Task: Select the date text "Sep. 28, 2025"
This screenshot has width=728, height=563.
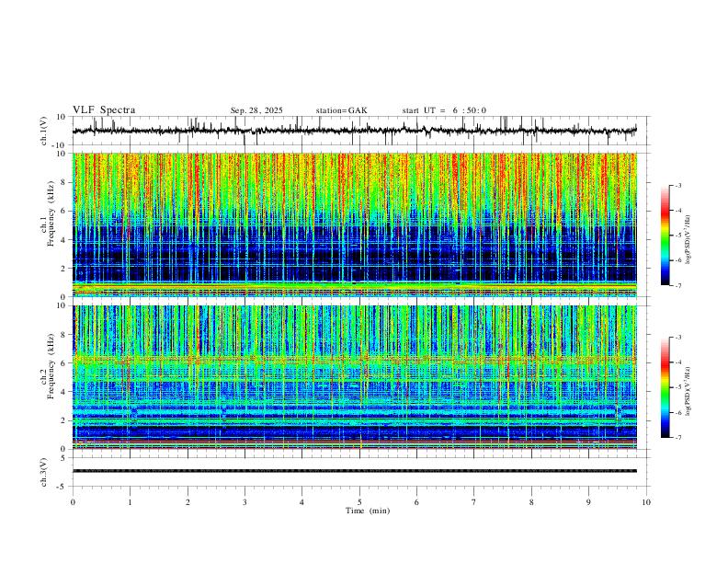Action: click(256, 110)
